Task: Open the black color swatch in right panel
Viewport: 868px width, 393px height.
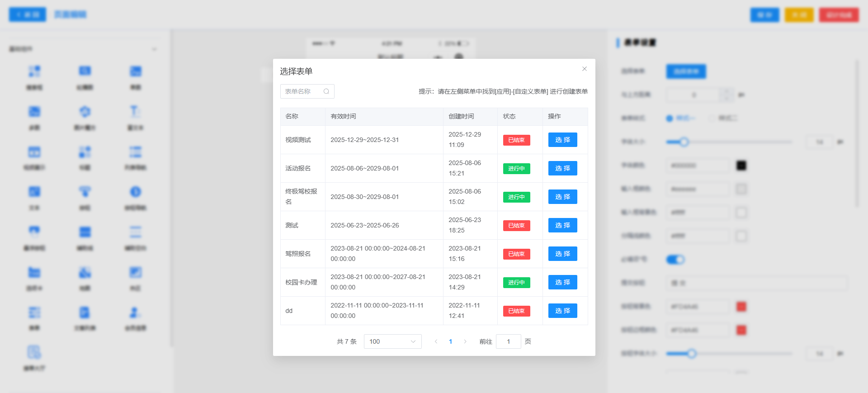Action: (x=741, y=166)
